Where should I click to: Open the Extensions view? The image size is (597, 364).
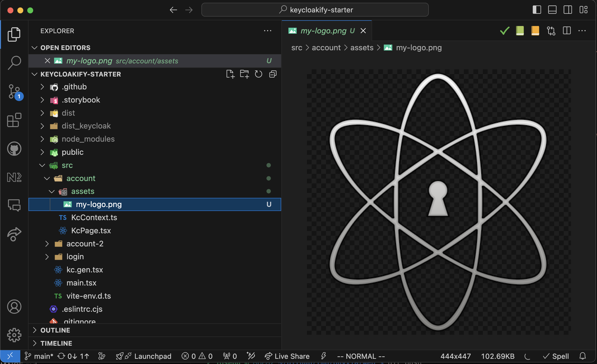tap(14, 120)
